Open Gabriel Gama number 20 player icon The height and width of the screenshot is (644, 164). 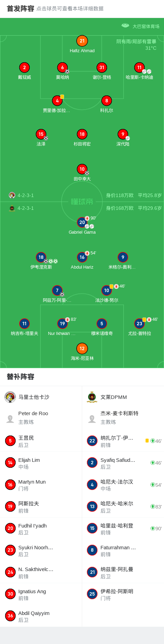[x=82, y=222]
